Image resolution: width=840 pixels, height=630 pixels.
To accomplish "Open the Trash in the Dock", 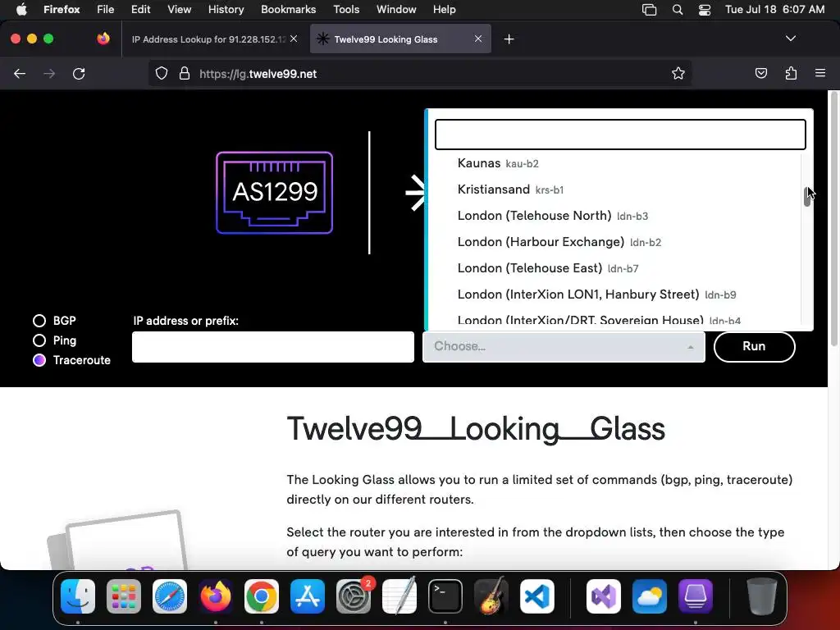I will 762,596.
